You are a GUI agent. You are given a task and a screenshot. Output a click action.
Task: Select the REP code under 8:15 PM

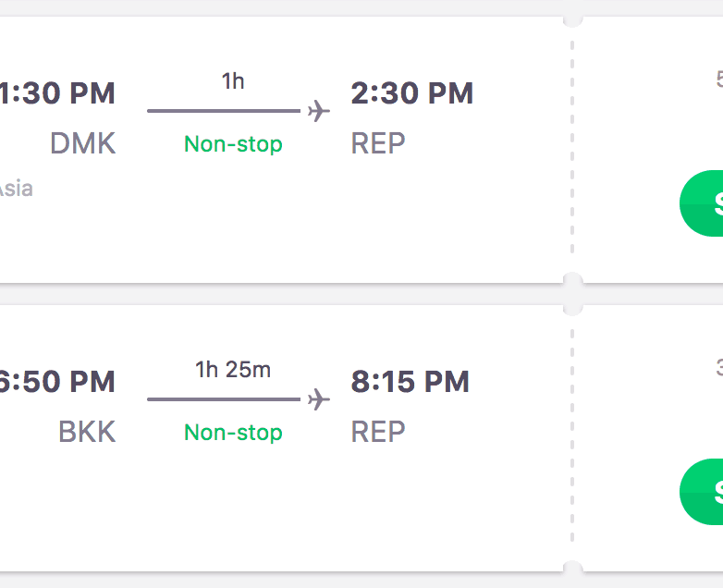click(378, 432)
